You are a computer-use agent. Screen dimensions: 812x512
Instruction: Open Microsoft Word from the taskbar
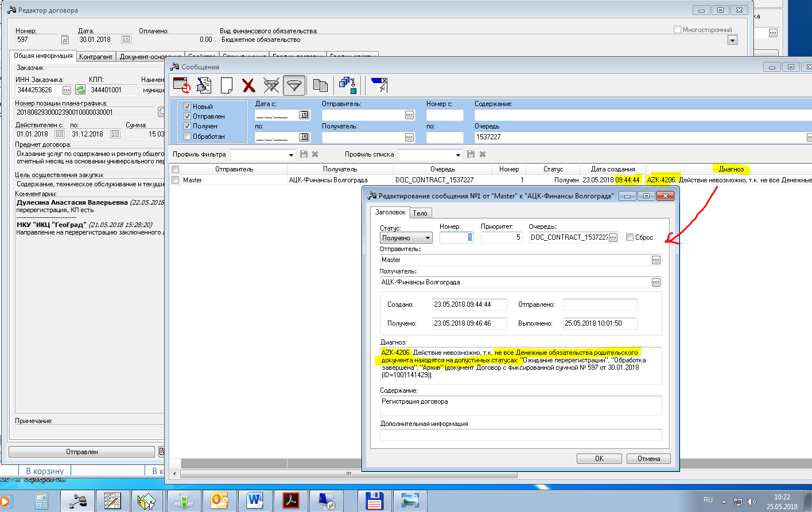point(255,501)
